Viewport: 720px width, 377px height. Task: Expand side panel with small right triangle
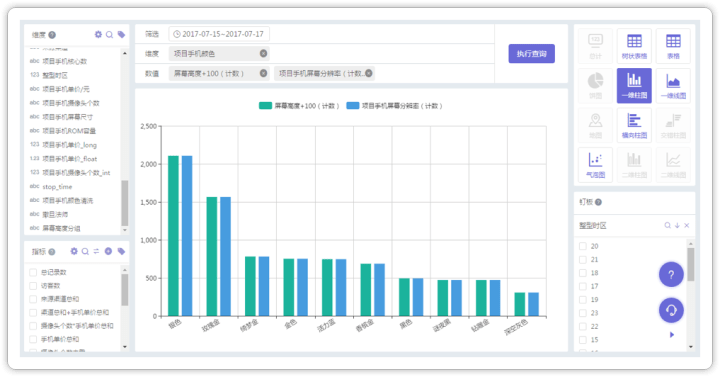pyautogui.click(x=672, y=335)
